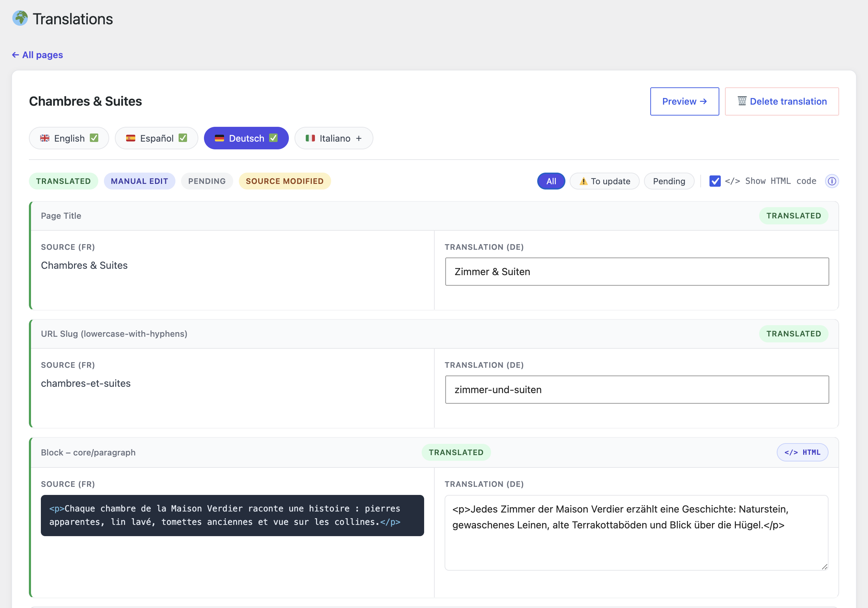Open the info icon near Show HTML code
This screenshot has height=608, width=868.
coord(832,181)
